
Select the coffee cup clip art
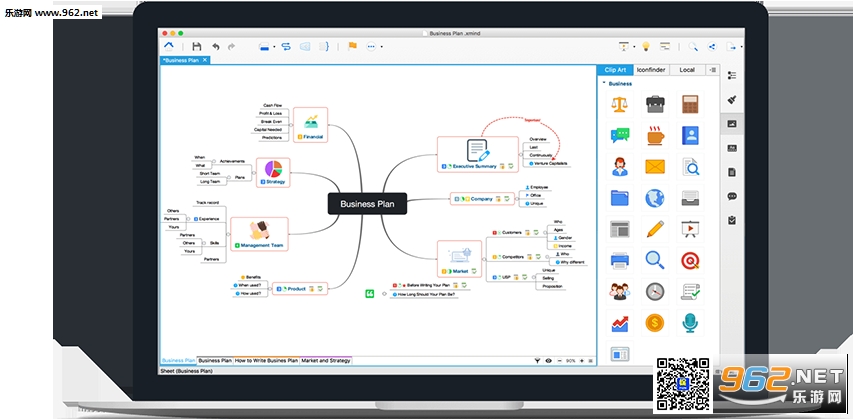(x=654, y=135)
